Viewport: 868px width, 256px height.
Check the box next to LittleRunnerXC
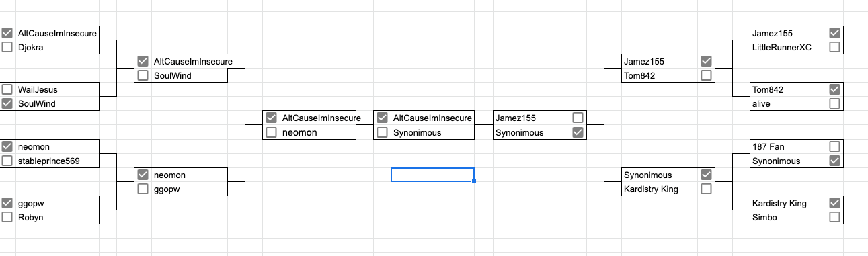(834, 47)
